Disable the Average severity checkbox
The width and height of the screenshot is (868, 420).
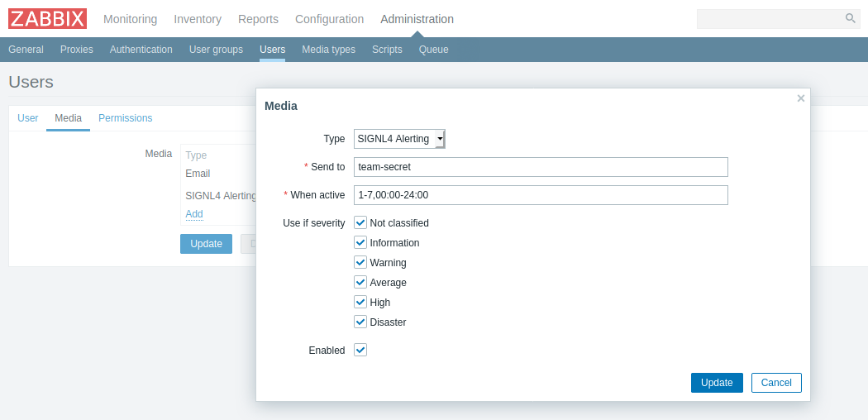coord(360,282)
